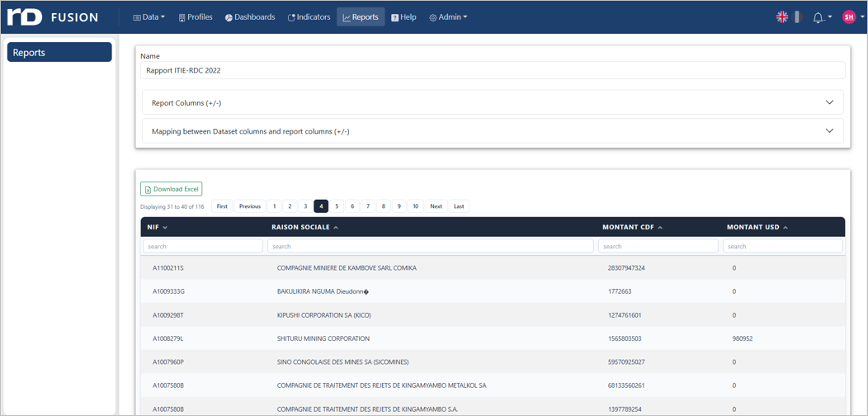The height and width of the screenshot is (416, 868).
Task: Click SHITURU MINING CORPORATION
Action: [323, 338]
